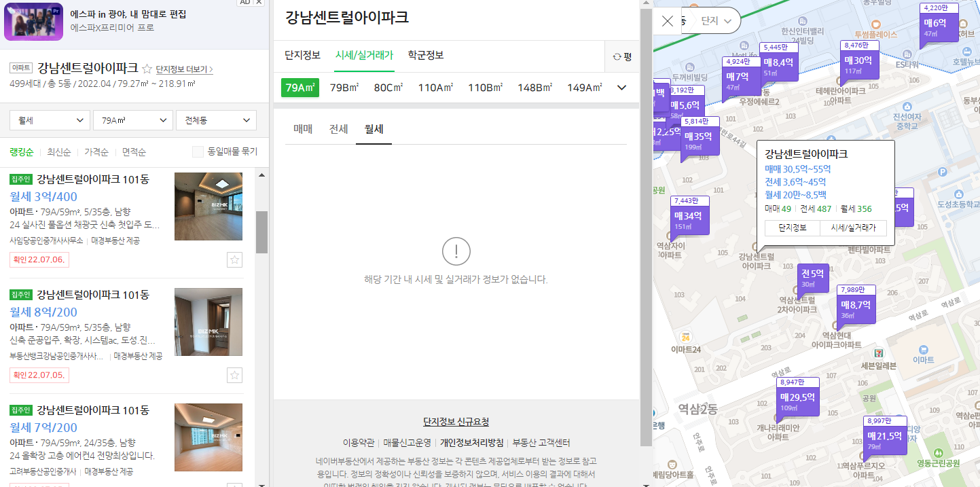Close the advertisement banner with X
This screenshot has width=980, height=487.
259,2
